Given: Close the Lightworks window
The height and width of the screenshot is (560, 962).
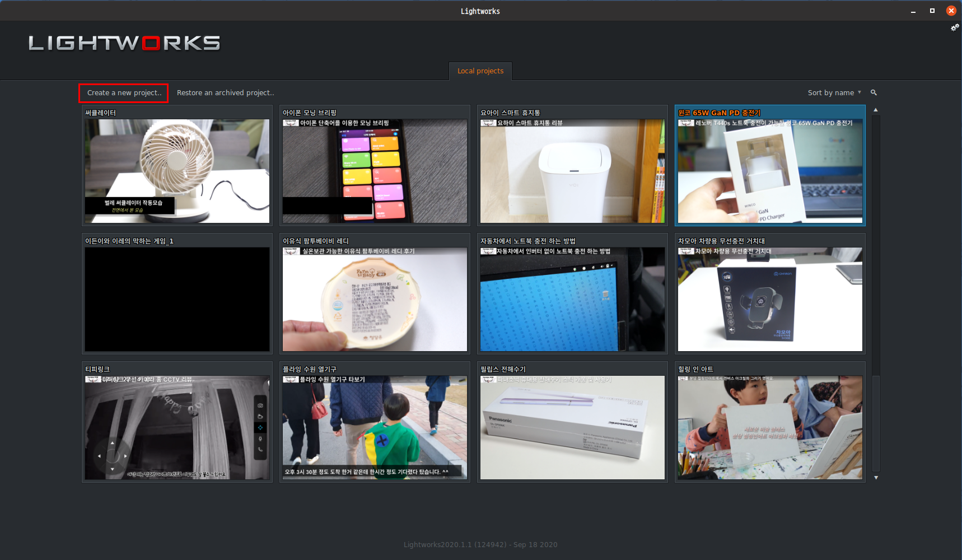Looking at the screenshot, I should 951,11.
